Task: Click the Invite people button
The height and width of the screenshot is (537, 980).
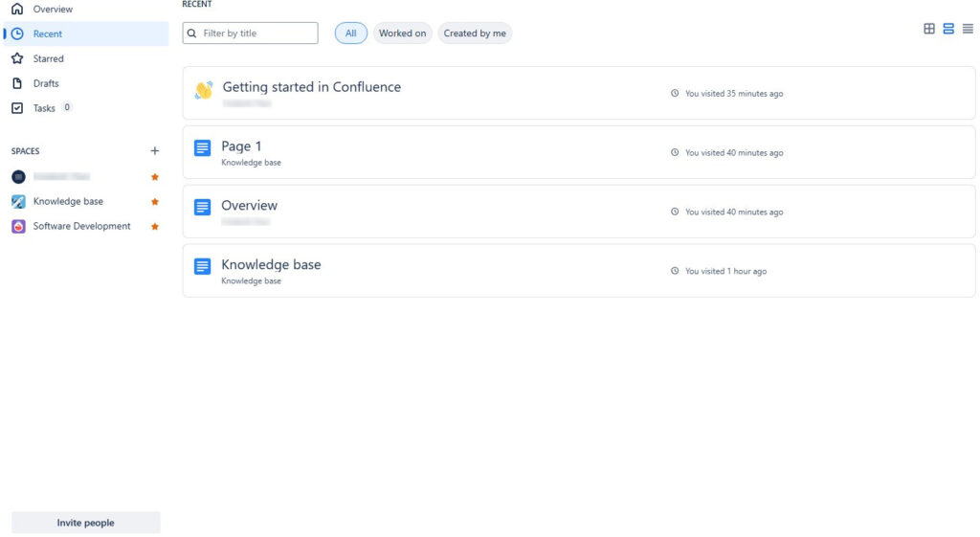Action: (85, 523)
